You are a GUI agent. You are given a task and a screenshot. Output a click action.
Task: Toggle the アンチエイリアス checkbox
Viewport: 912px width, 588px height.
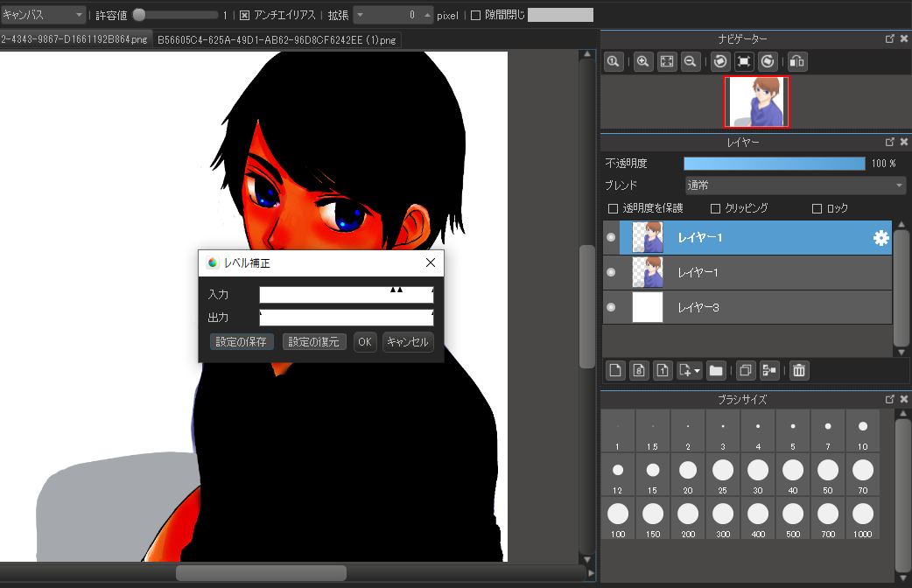point(245,15)
